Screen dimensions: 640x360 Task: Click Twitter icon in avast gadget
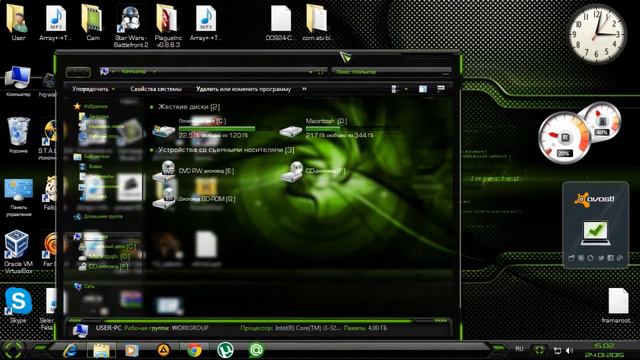coord(601,258)
